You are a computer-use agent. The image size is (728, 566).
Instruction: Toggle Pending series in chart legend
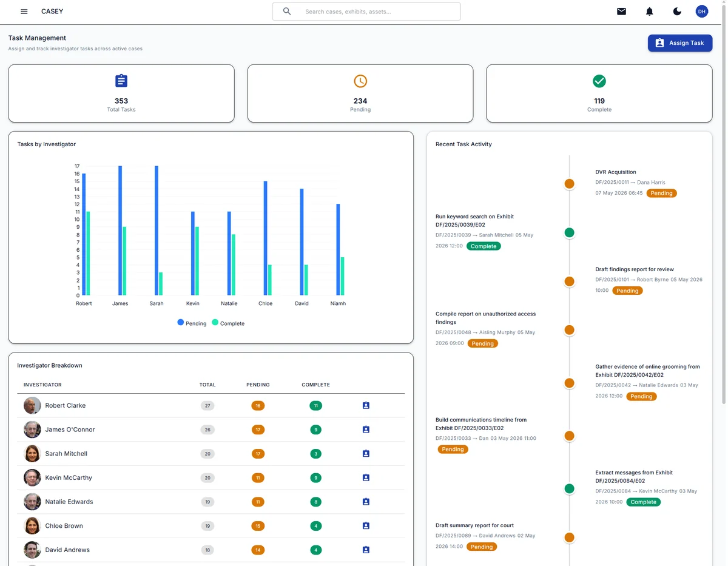(x=192, y=323)
